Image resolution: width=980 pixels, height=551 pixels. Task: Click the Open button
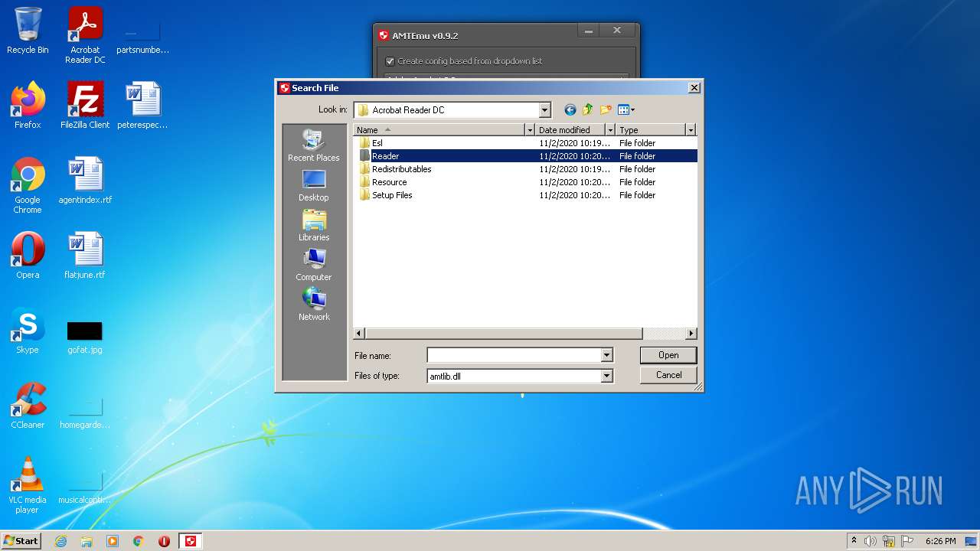pyautogui.click(x=668, y=355)
